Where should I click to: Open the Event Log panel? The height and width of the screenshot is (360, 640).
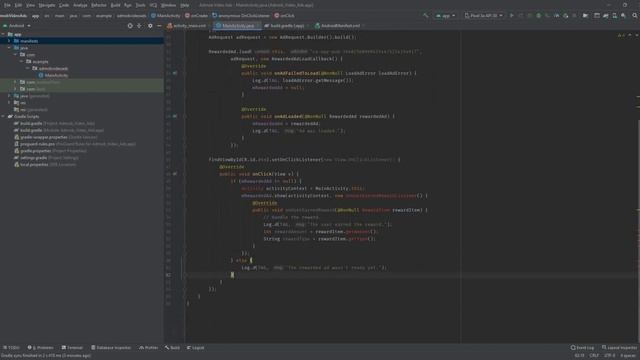click(x=582, y=348)
